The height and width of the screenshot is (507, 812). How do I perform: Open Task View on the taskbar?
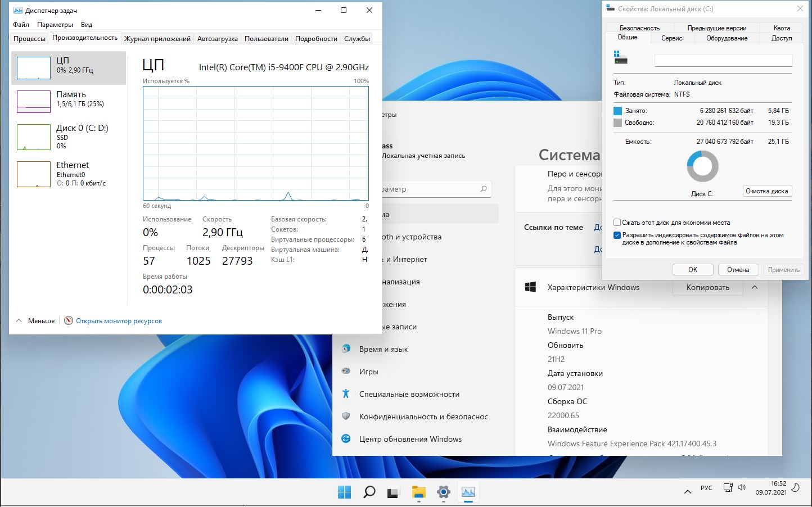pyautogui.click(x=394, y=492)
